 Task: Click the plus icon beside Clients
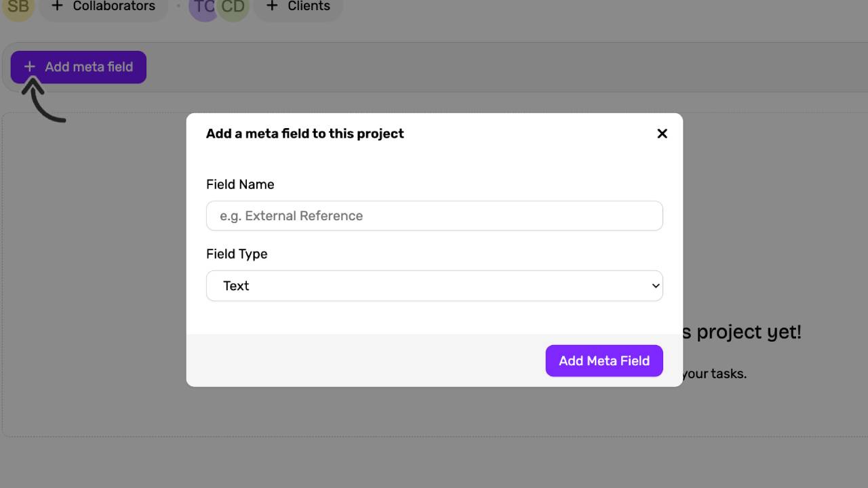272,6
